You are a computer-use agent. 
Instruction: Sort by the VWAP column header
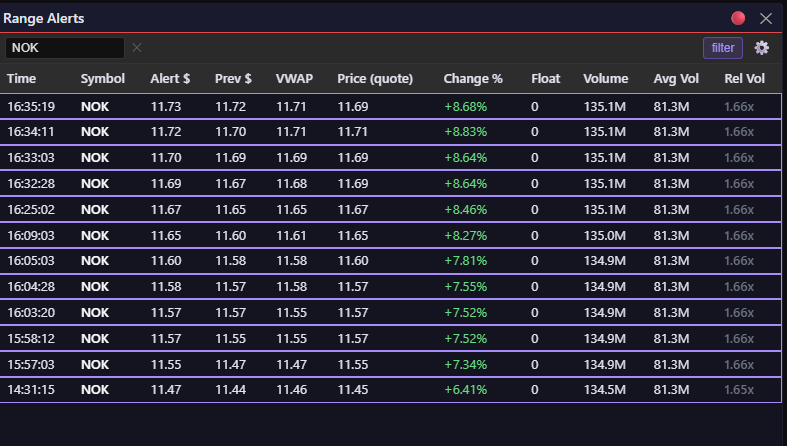(x=294, y=79)
